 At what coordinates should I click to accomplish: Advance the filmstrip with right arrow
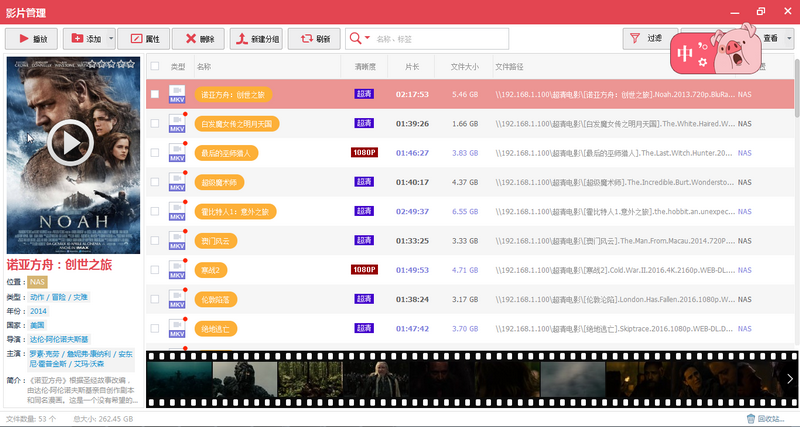point(790,379)
